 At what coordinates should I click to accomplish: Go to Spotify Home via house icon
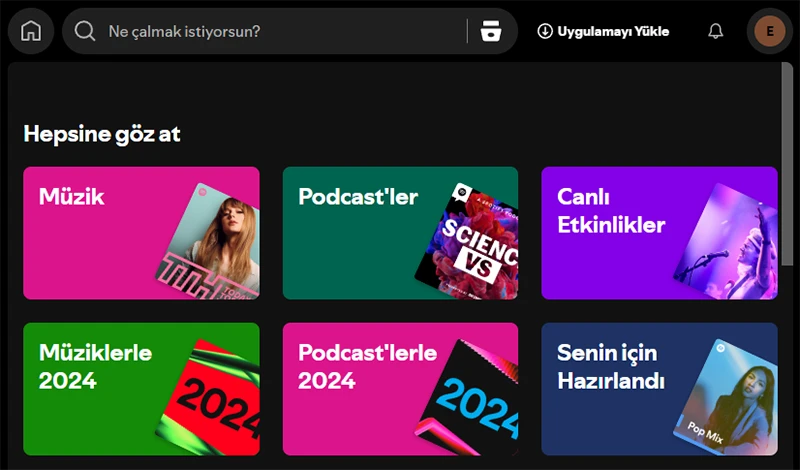[x=31, y=31]
